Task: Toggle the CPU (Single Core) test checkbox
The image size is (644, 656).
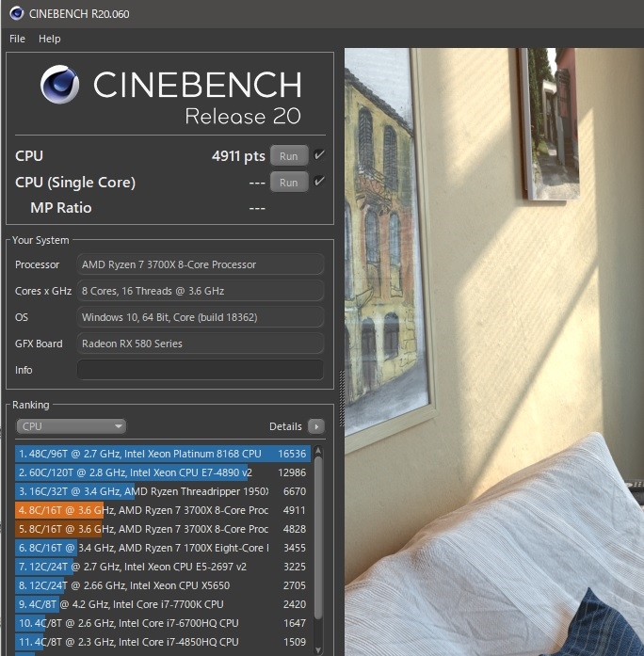Action: [x=319, y=182]
